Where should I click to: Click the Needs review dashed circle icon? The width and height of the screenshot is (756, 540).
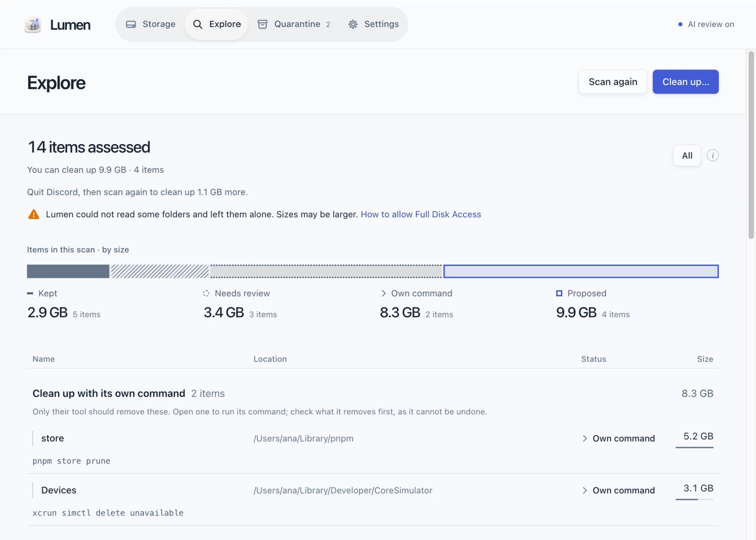tap(206, 293)
